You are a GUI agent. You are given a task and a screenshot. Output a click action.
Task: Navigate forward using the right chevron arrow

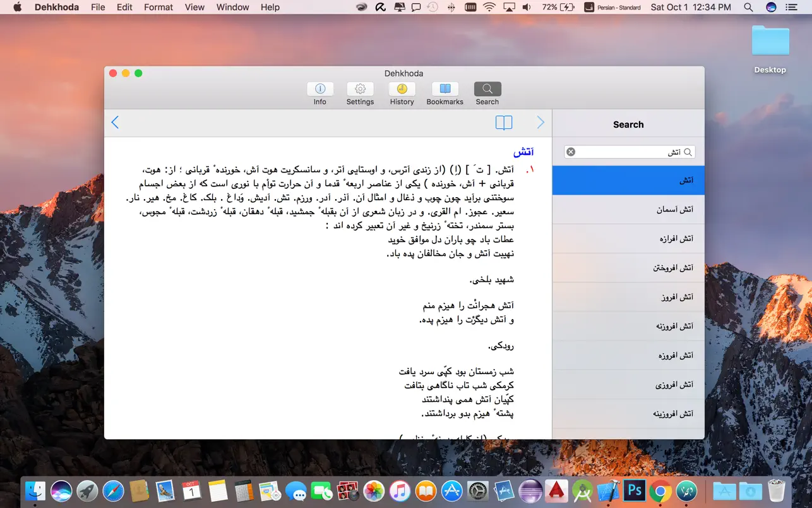pos(540,122)
